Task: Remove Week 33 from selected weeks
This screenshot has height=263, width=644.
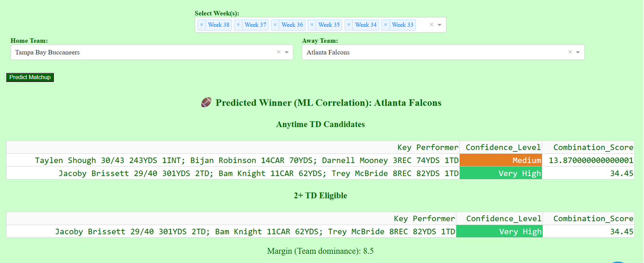Action: pos(385,25)
